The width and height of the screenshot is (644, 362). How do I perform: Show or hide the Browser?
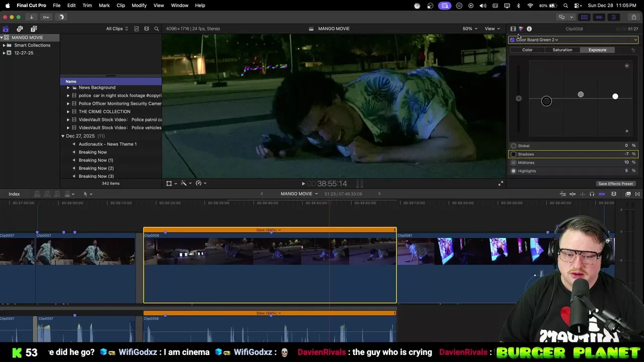click(x=584, y=17)
